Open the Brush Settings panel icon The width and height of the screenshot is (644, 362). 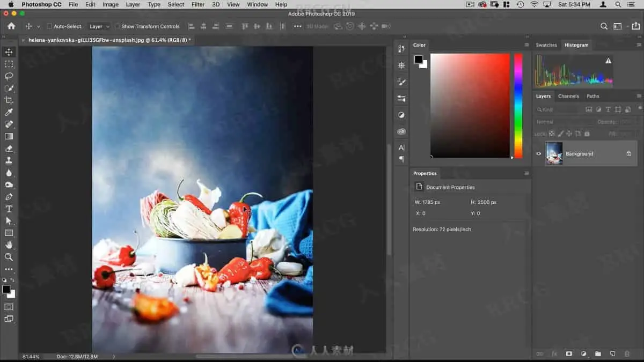401,82
